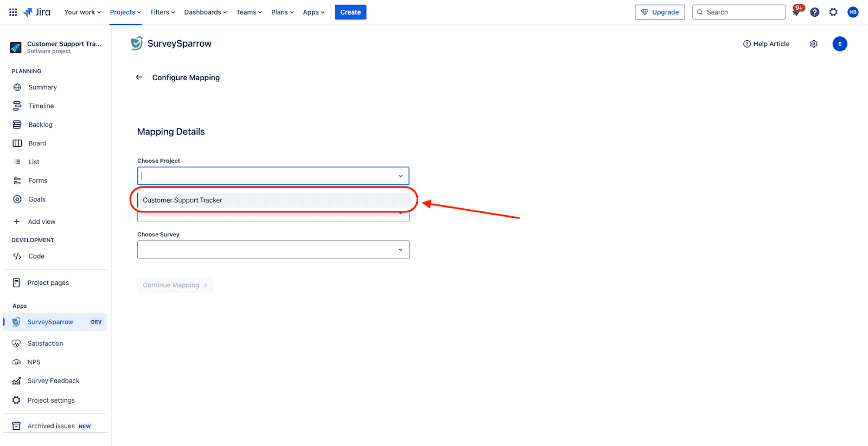
Task: Click the back arrow beside Configure Mapping
Action: [139, 77]
